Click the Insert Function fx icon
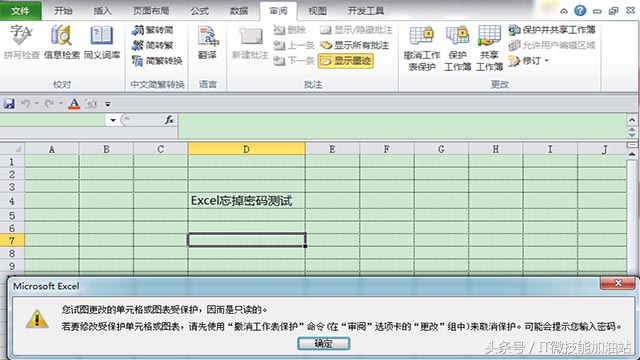Image resolution: width=640 pixels, height=360 pixels. point(169,120)
